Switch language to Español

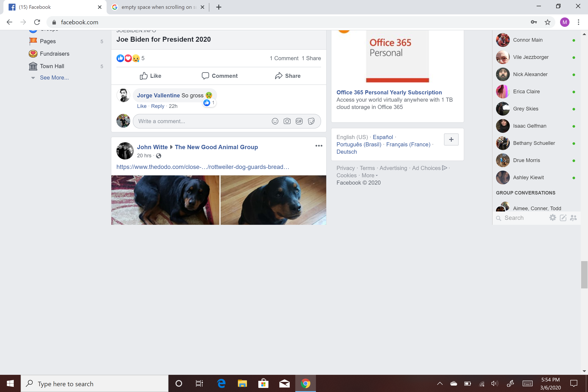[383, 137]
